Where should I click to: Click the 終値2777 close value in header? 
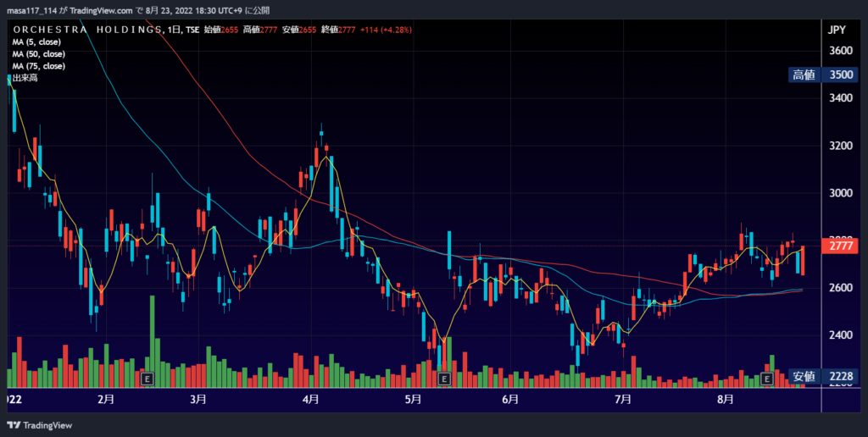click(x=338, y=30)
